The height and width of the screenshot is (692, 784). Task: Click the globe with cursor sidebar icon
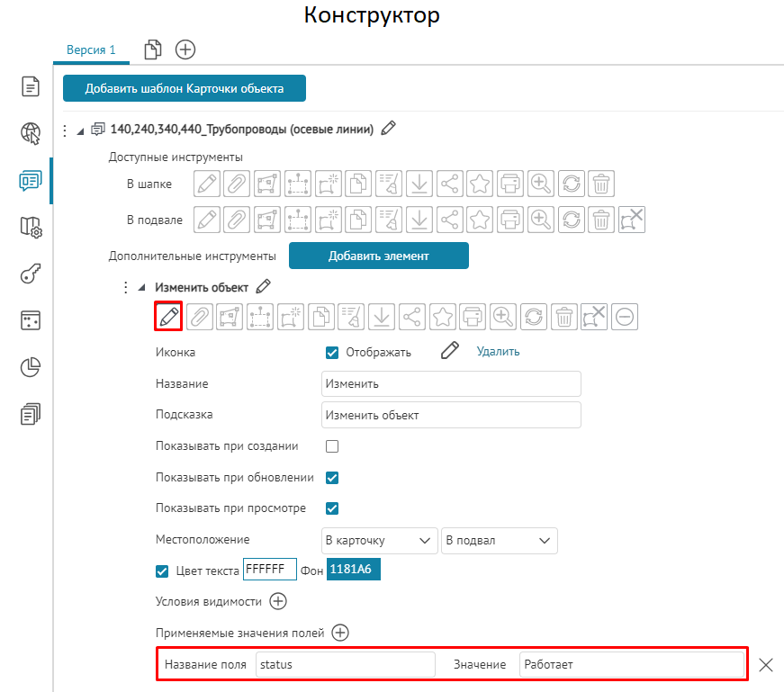31,134
